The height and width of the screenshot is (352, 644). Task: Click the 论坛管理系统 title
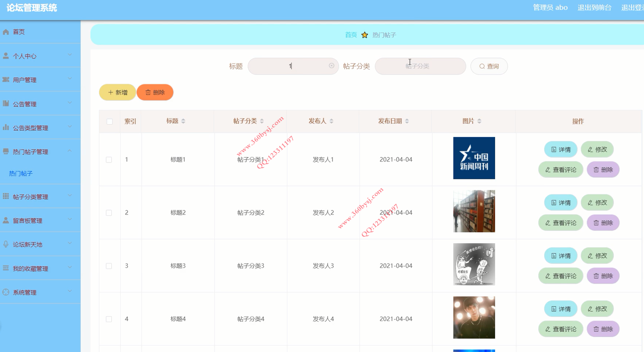(x=32, y=8)
